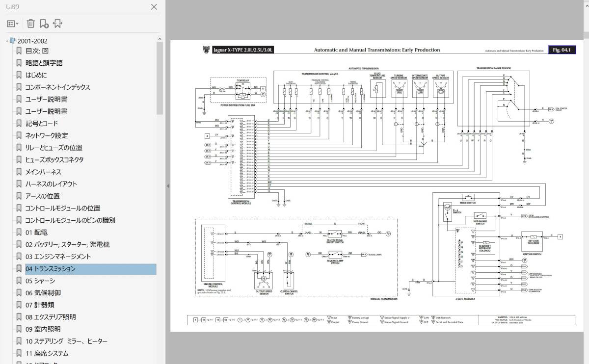
Task: Collapse the side panel with divider arrow
Action: point(167,186)
